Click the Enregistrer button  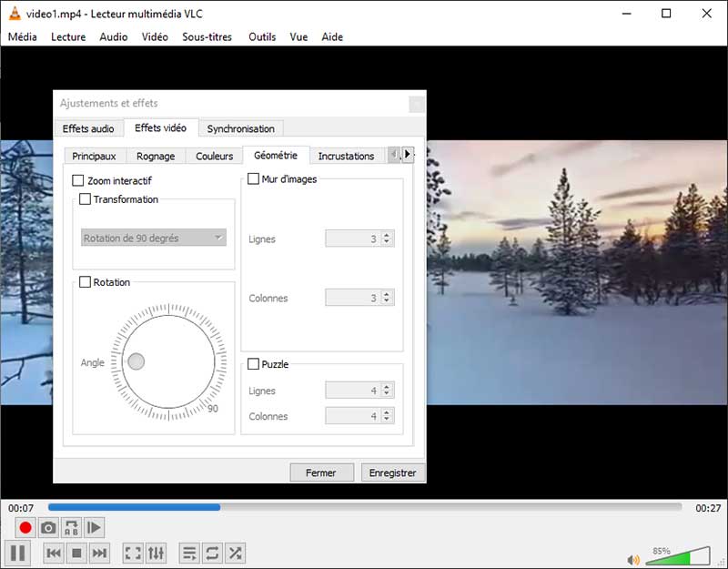click(x=393, y=472)
